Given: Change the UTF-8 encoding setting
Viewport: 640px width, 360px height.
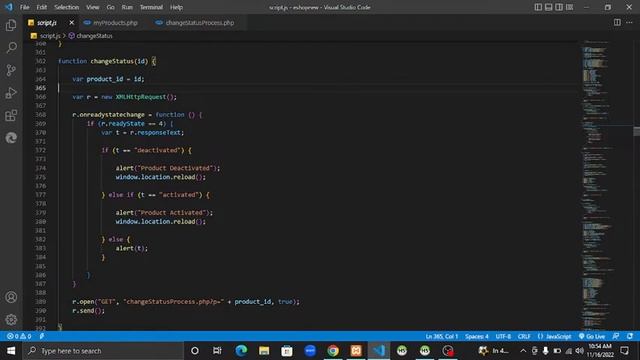Looking at the screenshot, I should coord(503,336).
